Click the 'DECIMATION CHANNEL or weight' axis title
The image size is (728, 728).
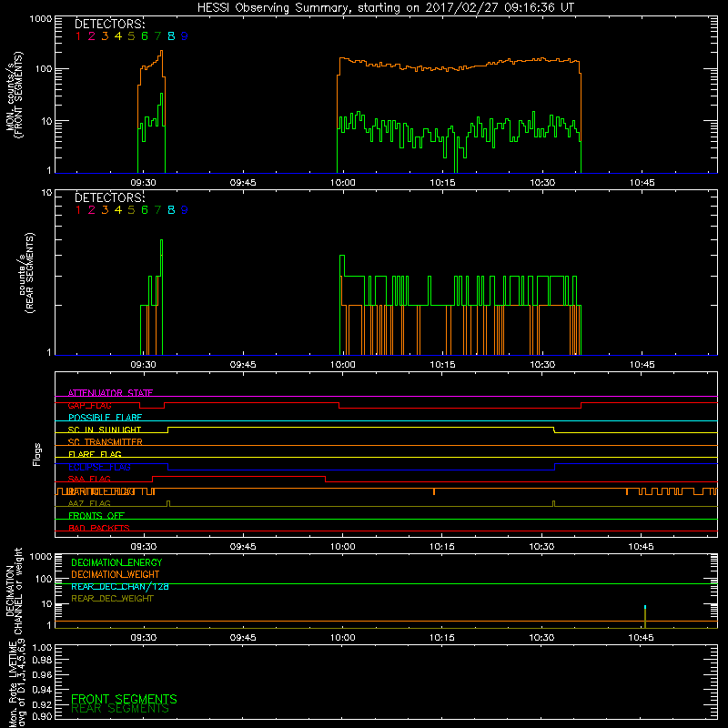[14, 591]
